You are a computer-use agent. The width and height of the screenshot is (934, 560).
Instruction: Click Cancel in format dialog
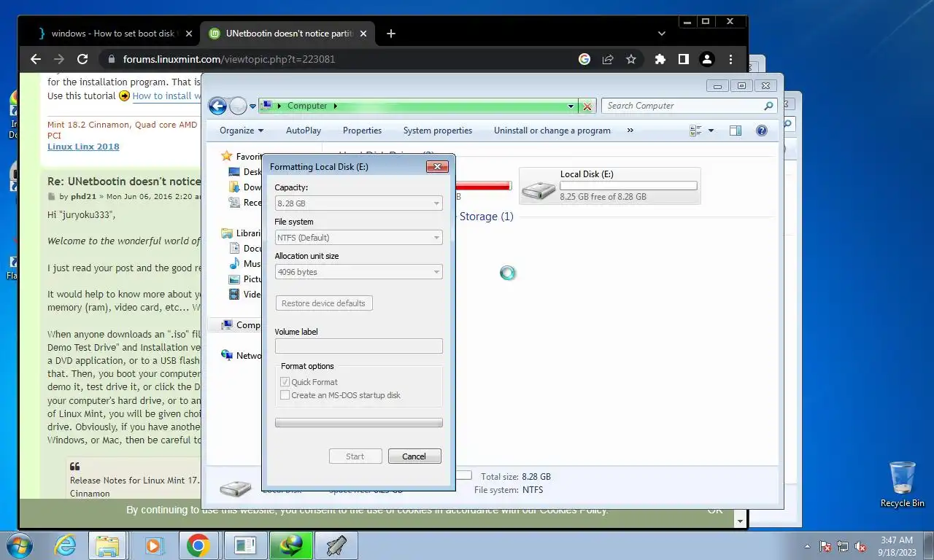414,456
